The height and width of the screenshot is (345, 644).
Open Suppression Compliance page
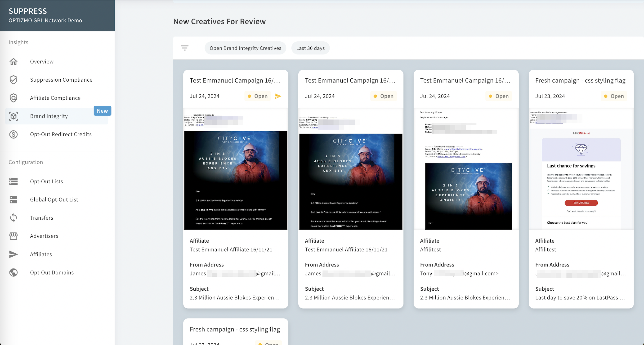pos(61,80)
